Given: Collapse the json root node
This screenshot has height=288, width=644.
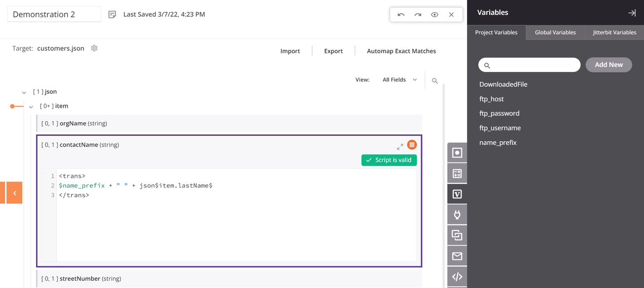Looking at the screenshot, I should coord(24,92).
